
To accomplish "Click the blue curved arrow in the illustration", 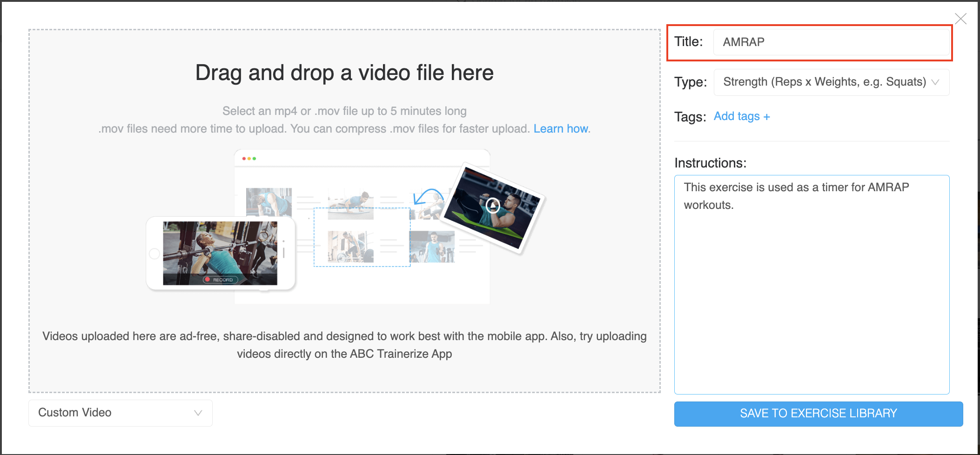I will (427, 195).
